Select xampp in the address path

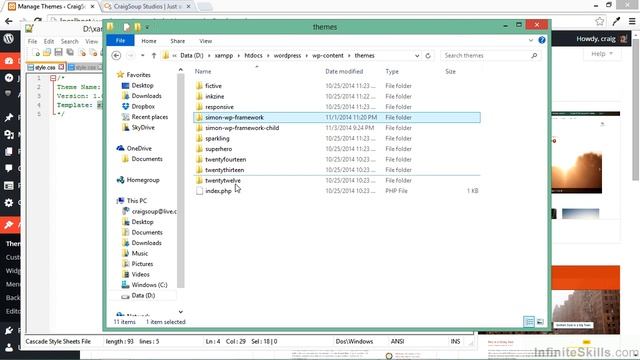[x=224, y=56]
